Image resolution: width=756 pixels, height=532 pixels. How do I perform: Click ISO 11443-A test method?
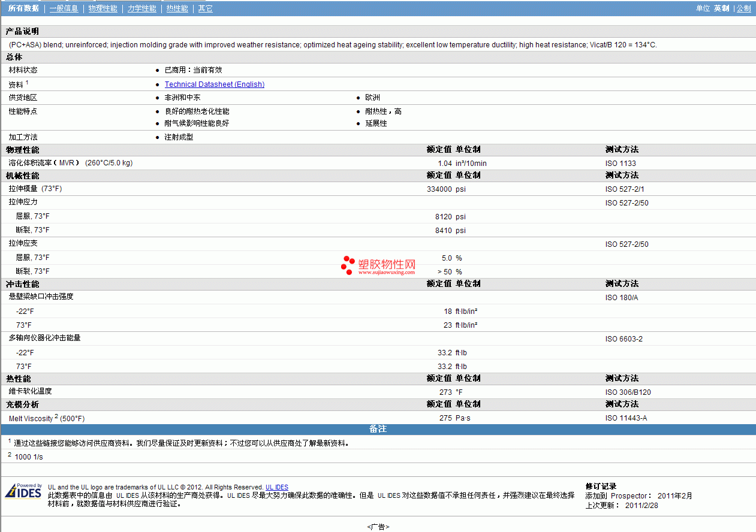626,418
